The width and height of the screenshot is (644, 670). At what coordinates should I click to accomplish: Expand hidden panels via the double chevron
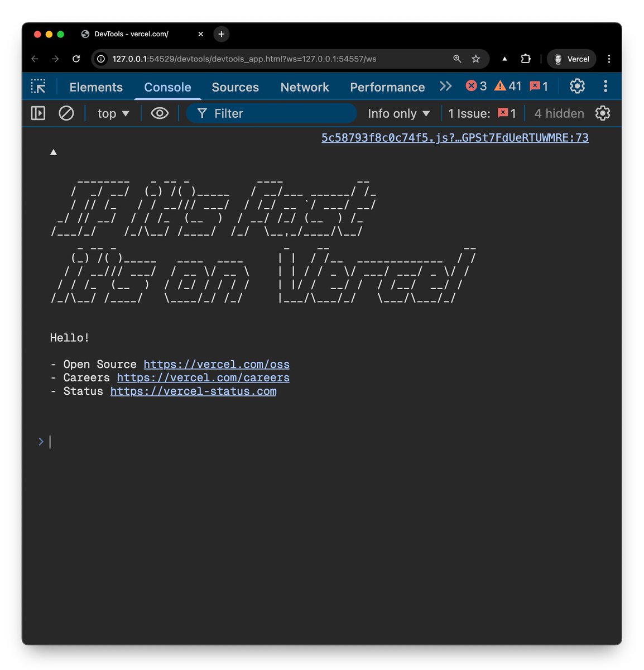tap(445, 86)
